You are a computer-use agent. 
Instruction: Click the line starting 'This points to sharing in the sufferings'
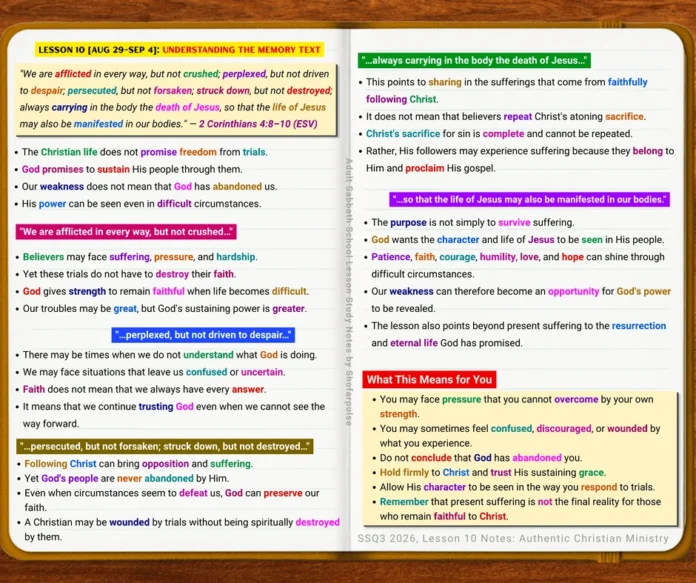[506, 83]
